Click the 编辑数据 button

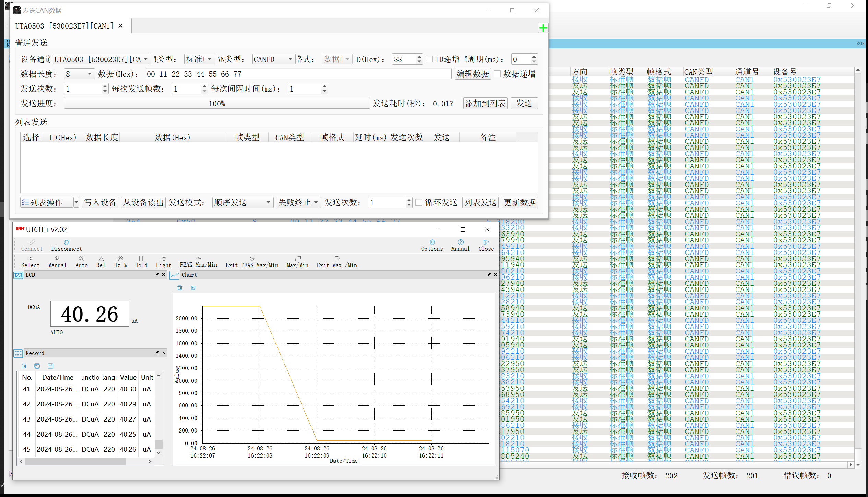pos(472,74)
